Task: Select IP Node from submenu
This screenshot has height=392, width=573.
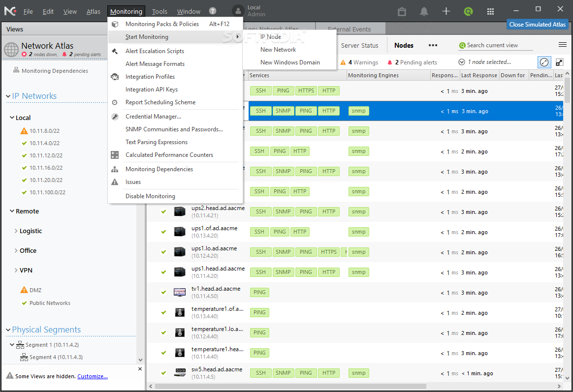Action: click(289, 37)
